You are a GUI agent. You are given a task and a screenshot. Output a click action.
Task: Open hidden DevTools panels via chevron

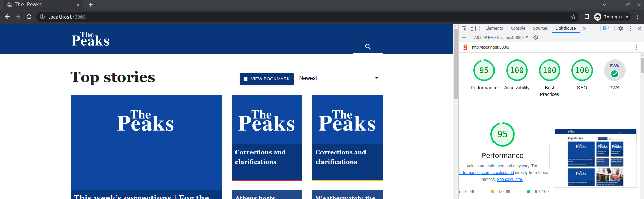point(584,28)
